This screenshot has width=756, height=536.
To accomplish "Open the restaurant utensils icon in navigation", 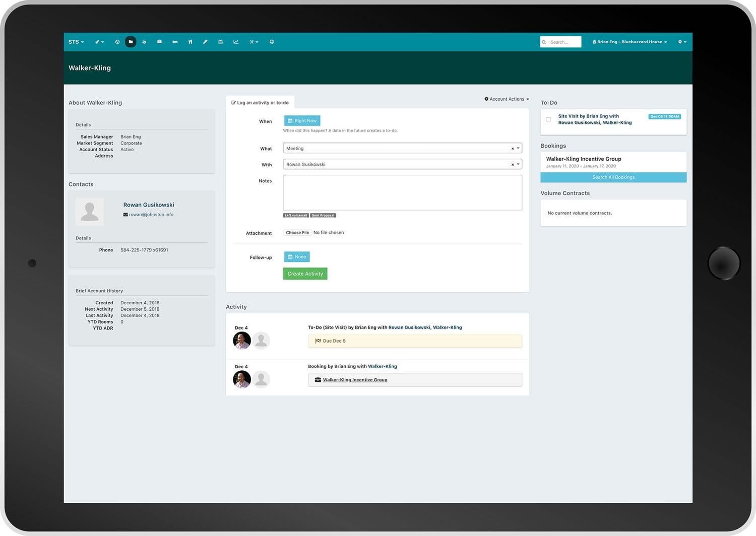I will pos(190,42).
